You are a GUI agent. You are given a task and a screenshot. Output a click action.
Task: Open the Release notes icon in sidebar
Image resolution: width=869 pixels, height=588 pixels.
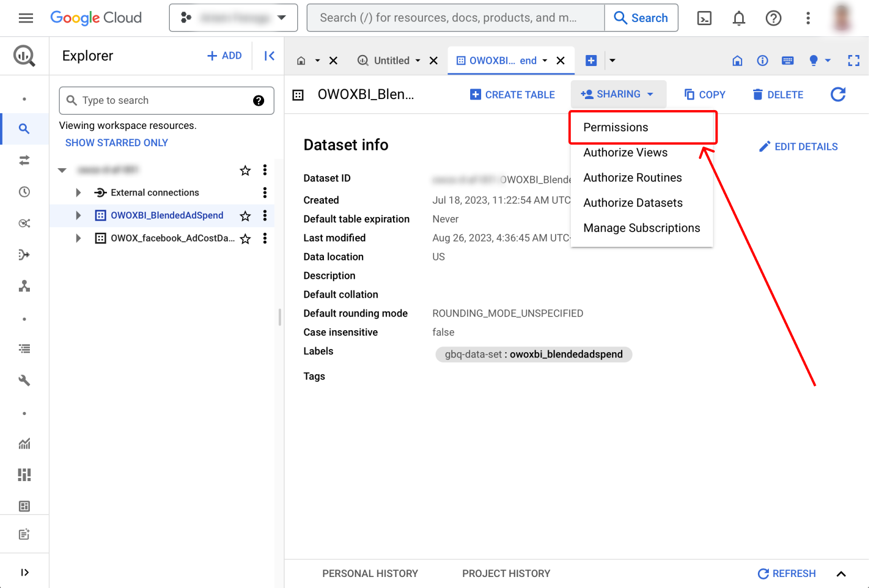coord(24,535)
